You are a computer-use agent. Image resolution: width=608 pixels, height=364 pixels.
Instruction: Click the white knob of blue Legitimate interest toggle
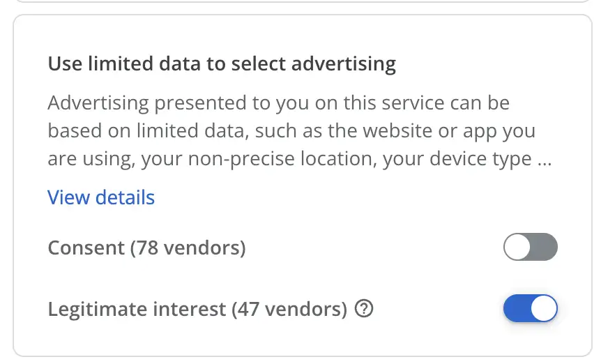click(x=544, y=309)
